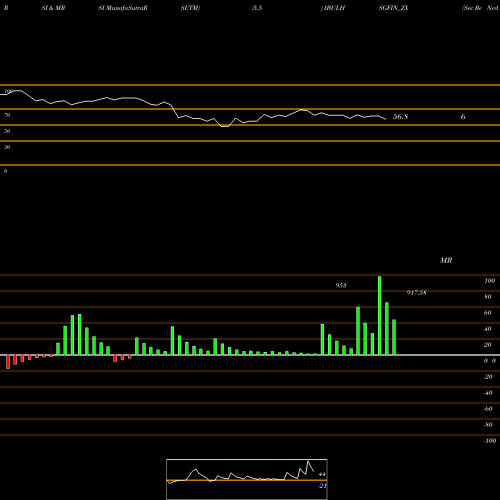The height and width of the screenshot is (500, 500).
Task: Click the 'SI(TM)' header label
Action: (x=190, y=8)
